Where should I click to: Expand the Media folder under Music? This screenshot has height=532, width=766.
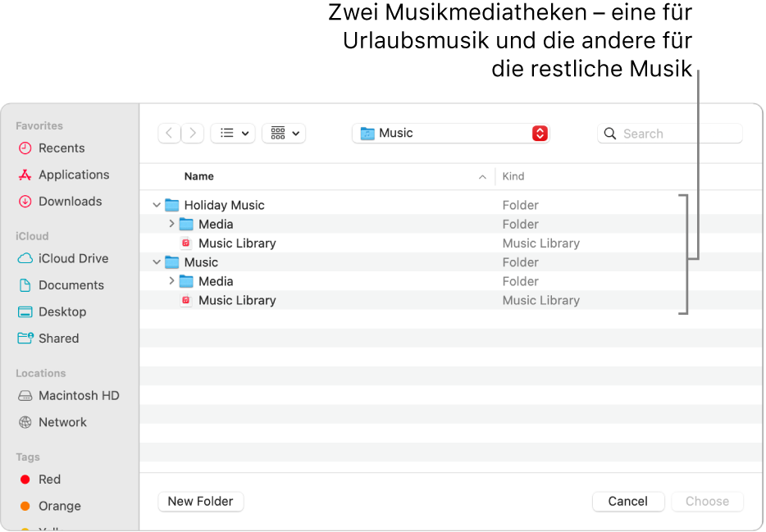171,281
